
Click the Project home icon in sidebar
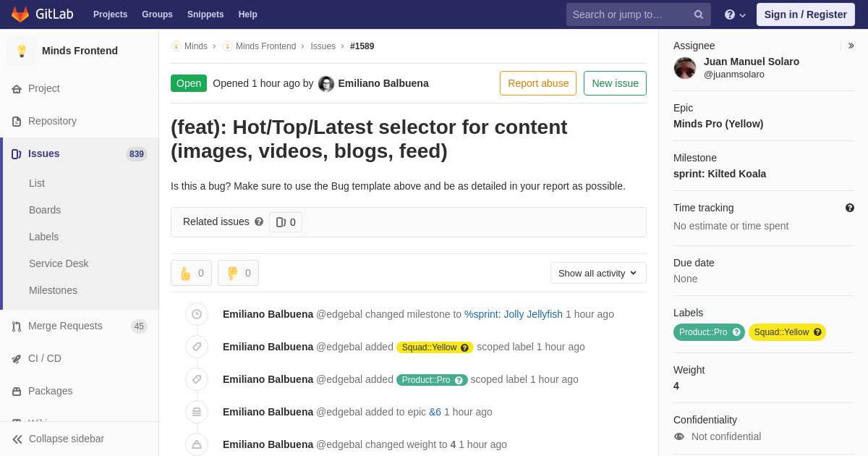(17, 88)
